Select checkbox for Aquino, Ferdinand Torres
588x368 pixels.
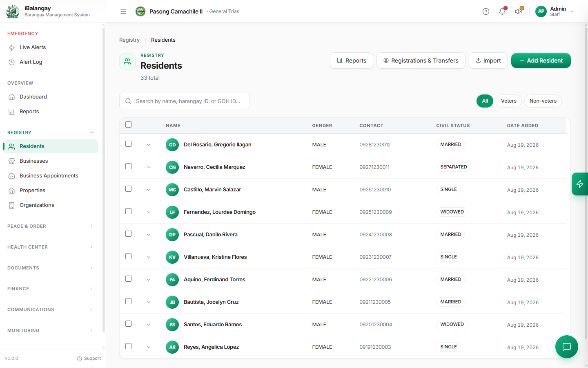click(x=129, y=279)
